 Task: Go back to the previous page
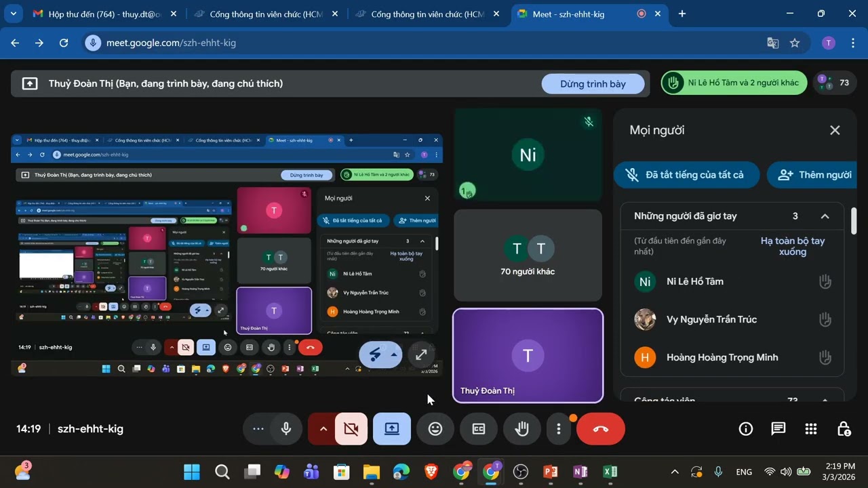pyautogui.click(x=15, y=43)
